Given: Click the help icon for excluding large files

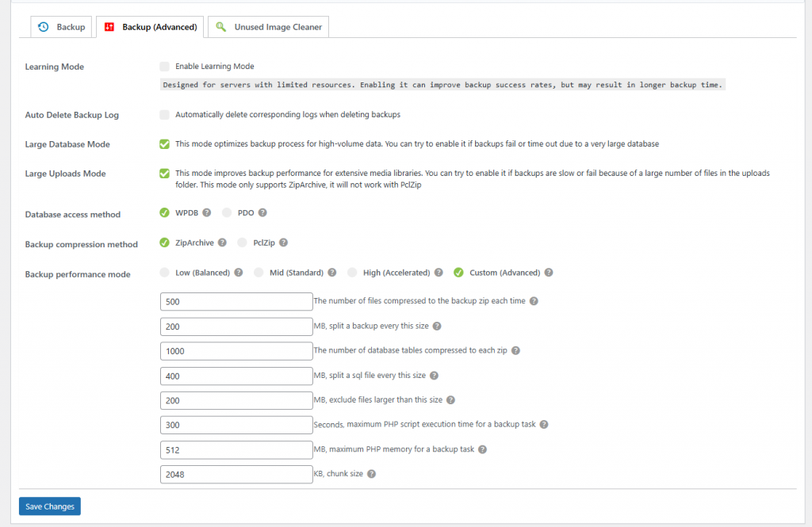Looking at the screenshot, I should point(450,400).
